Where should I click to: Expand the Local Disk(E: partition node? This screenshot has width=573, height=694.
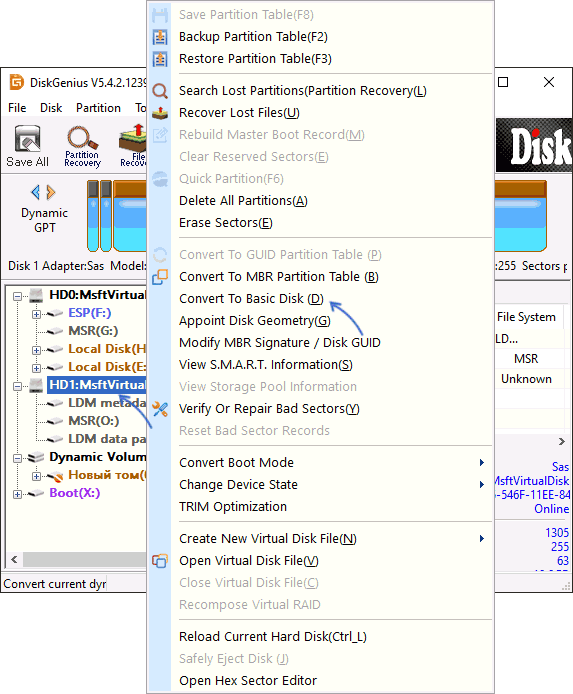tap(36, 368)
